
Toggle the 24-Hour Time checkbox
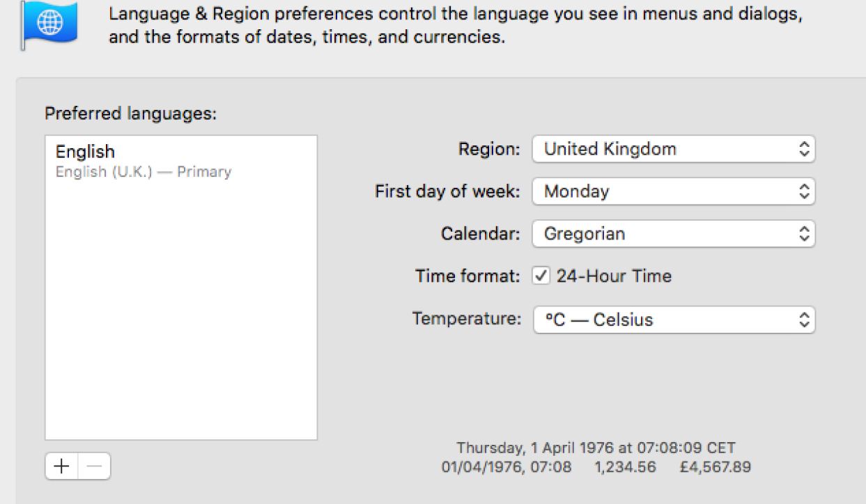point(541,276)
